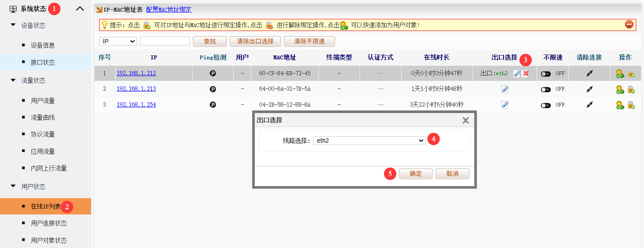Focus the search text input field
The image size is (644, 248).
coord(165,41)
